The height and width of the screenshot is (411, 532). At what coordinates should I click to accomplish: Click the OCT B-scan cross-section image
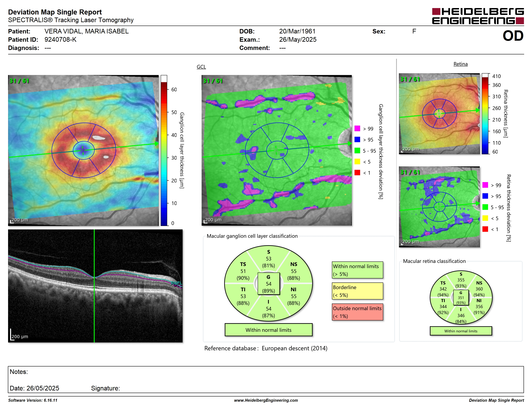[x=95, y=286]
